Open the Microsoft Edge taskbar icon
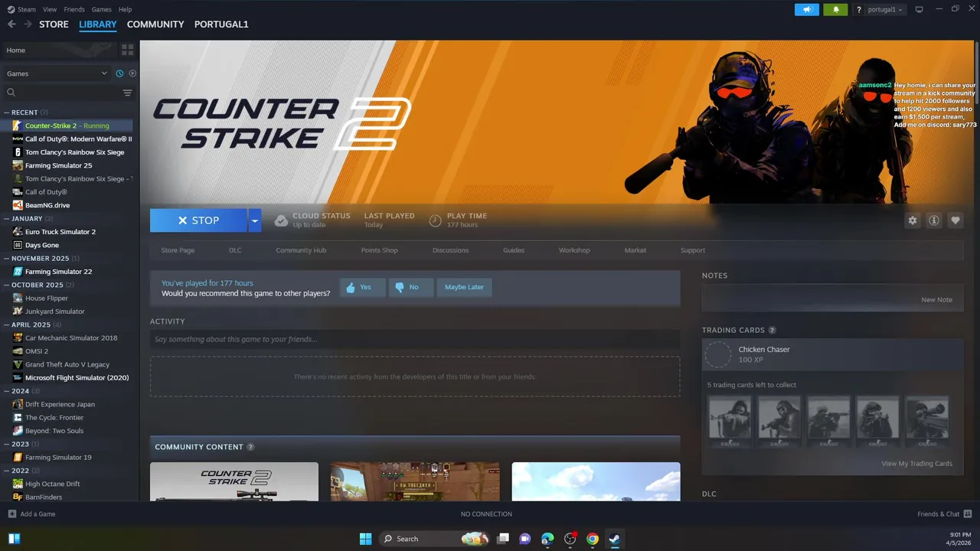The height and width of the screenshot is (551, 980). coord(547,539)
